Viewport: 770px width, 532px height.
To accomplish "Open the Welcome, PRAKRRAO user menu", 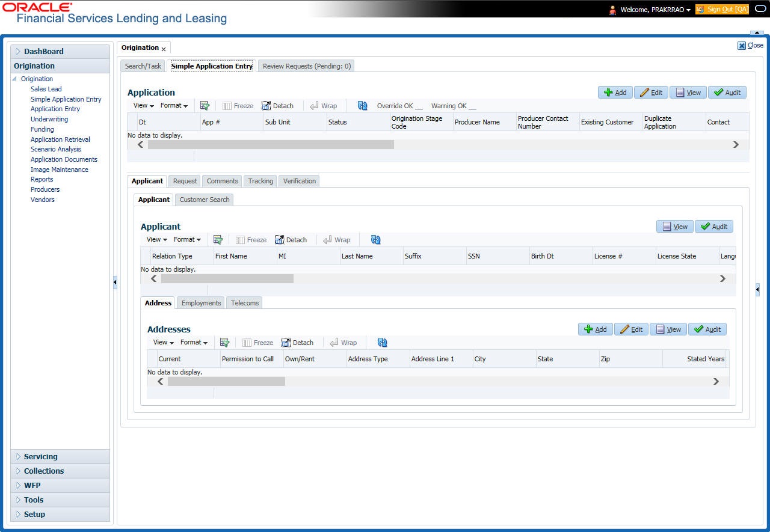I will (656, 10).
